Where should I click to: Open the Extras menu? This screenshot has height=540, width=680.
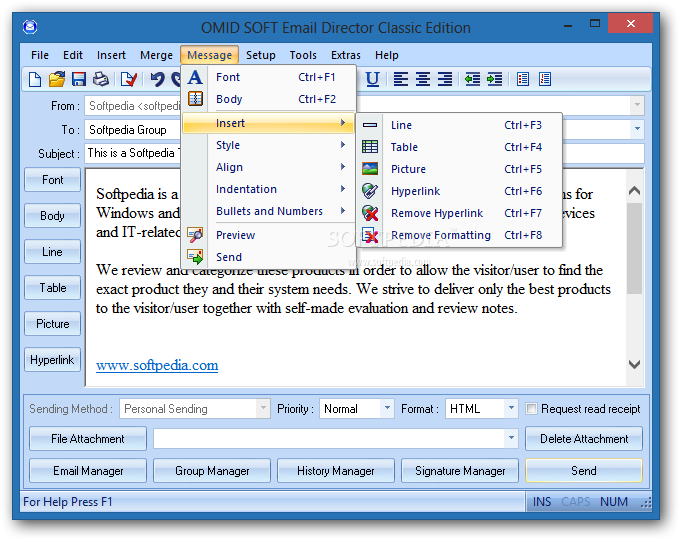(x=346, y=55)
